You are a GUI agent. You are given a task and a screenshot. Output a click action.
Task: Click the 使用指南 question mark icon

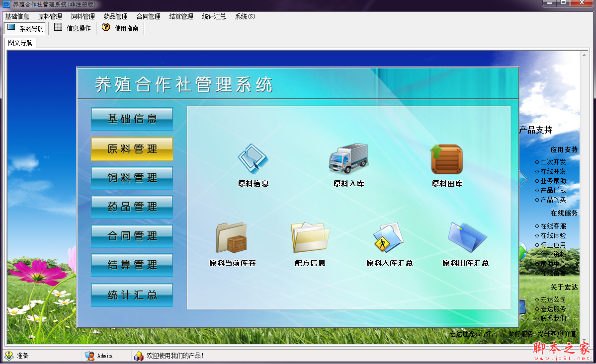[x=106, y=27]
